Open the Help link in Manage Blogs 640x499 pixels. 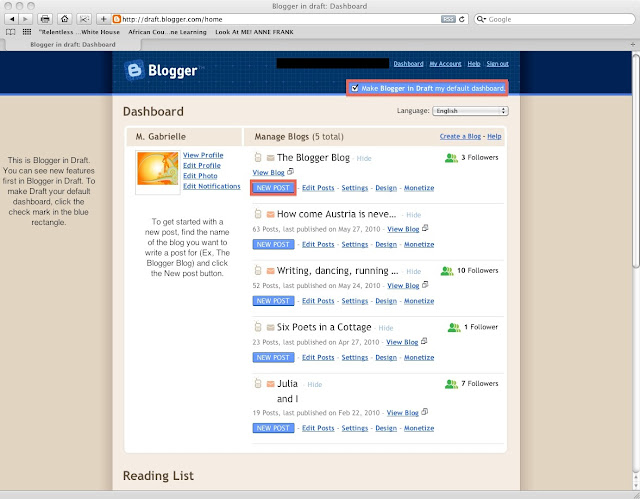pyautogui.click(x=494, y=136)
